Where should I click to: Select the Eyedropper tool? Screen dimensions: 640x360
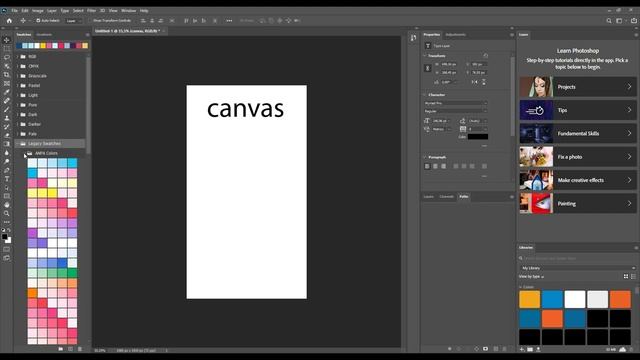click(7, 92)
